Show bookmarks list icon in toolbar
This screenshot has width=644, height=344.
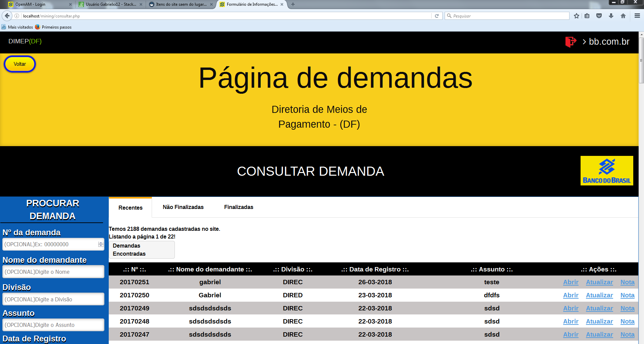click(x=587, y=16)
